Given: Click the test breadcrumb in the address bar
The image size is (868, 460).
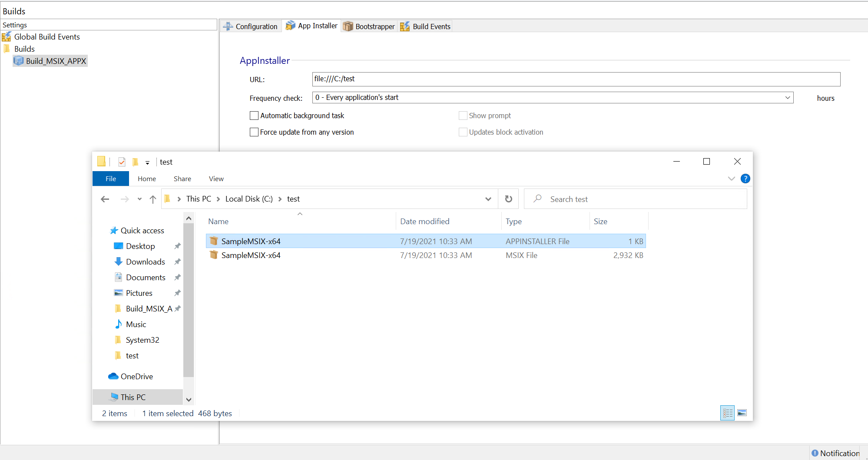Looking at the screenshot, I should (293, 199).
